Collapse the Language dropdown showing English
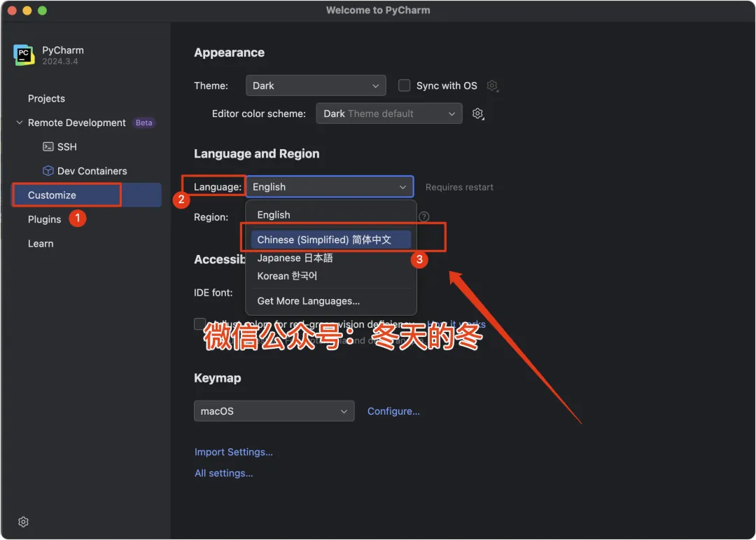Image resolution: width=756 pixels, height=540 pixels. tap(330, 187)
